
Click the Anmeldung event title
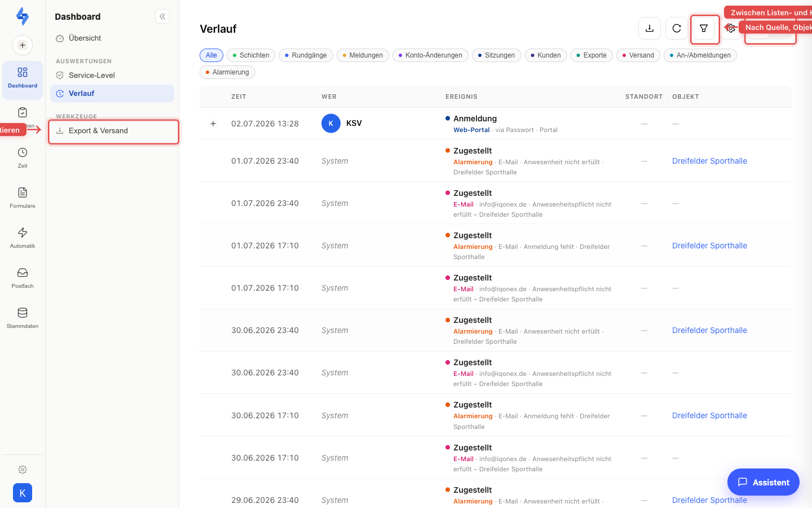475,119
